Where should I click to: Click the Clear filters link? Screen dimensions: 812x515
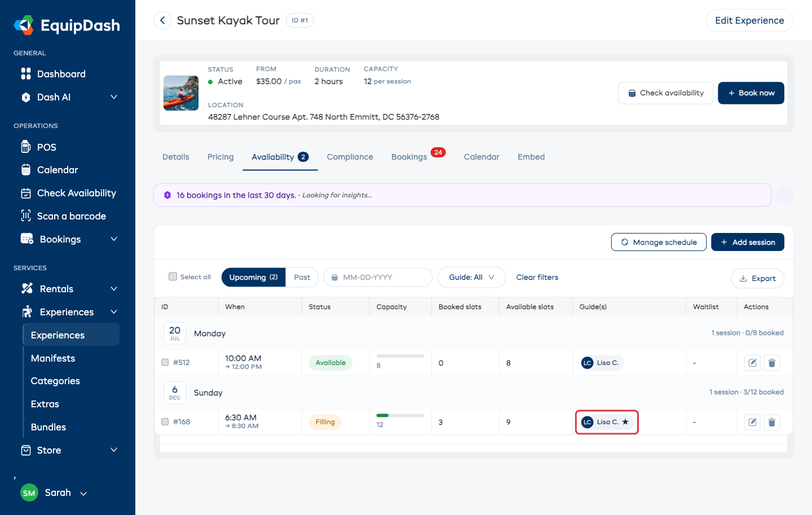coord(537,277)
